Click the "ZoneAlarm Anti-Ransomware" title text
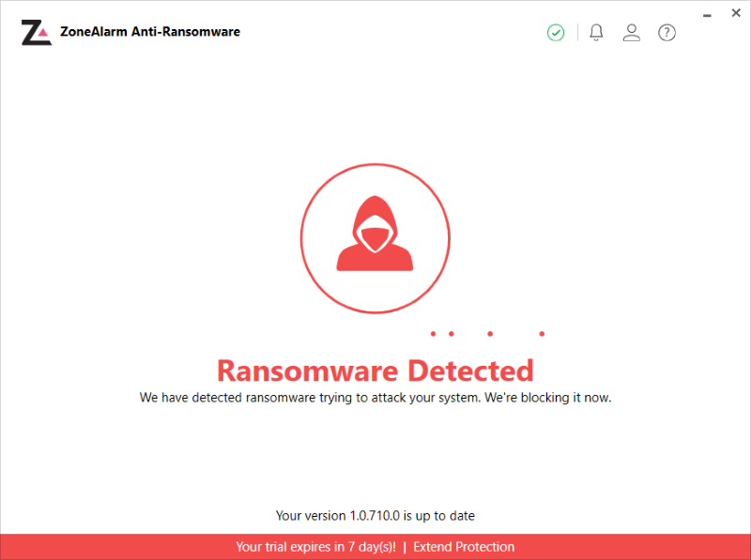The width and height of the screenshot is (751, 560). [x=150, y=32]
